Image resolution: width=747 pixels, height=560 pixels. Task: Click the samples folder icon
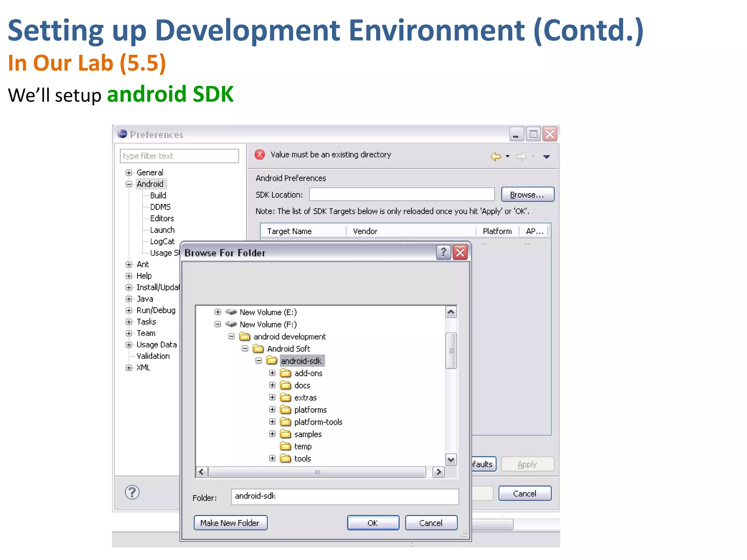pyautogui.click(x=286, y=434)
